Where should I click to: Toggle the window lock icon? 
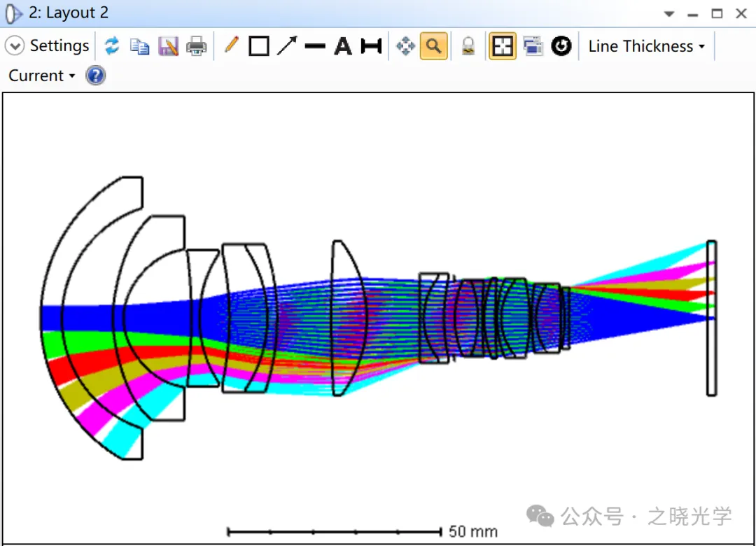(x=468, y=47)
